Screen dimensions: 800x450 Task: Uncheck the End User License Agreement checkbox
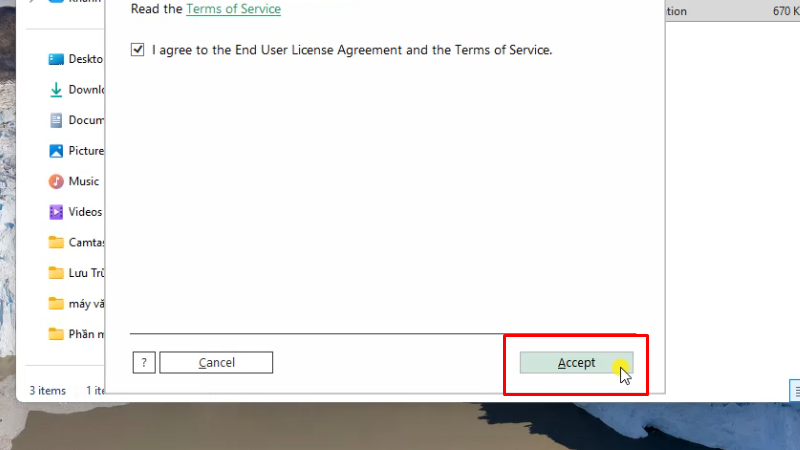click(x=137, y=49)
